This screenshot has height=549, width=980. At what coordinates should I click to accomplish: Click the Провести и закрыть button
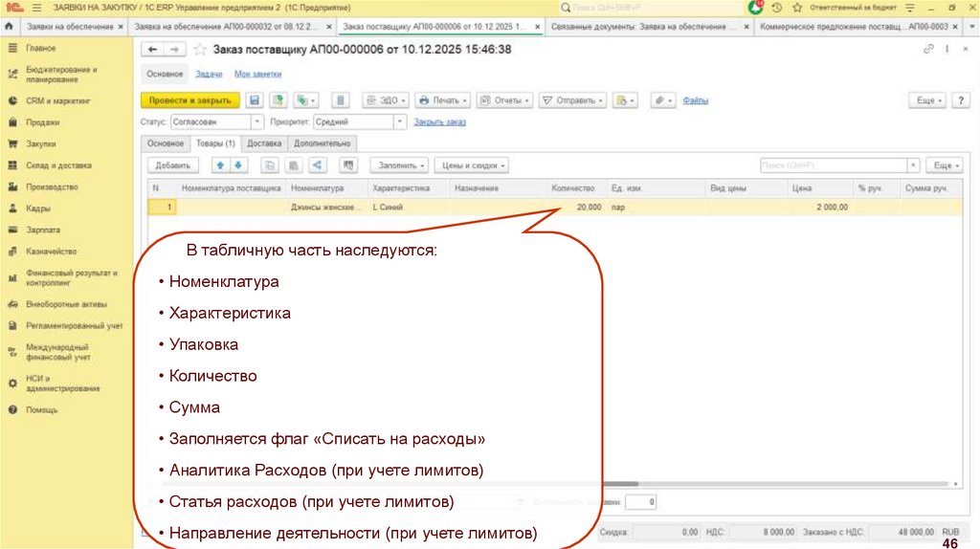pos(189,99)
